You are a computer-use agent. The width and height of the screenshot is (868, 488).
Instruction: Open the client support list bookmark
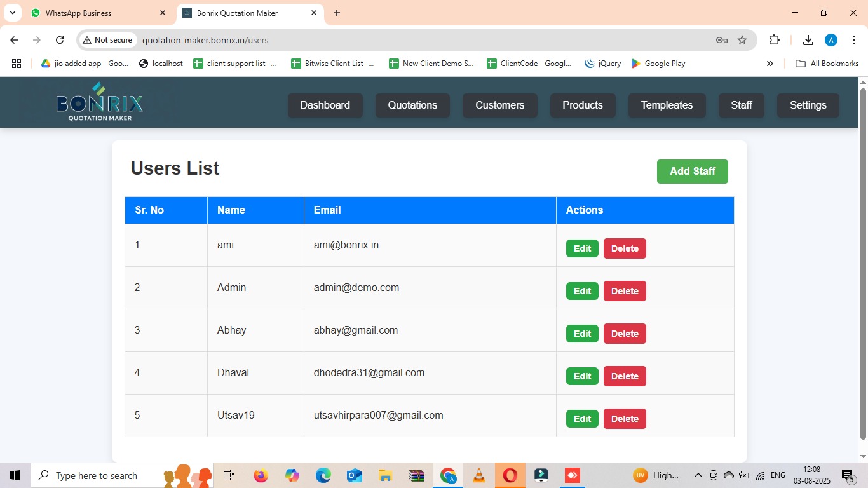235,64
